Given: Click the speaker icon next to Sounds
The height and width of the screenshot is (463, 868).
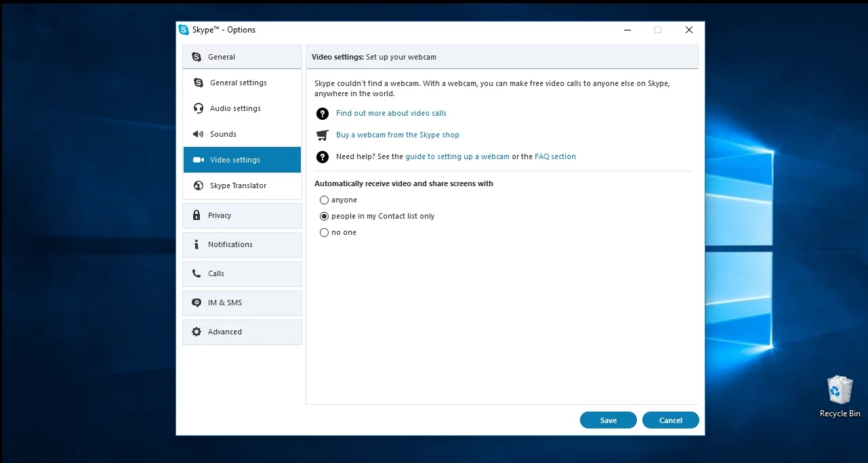Looking at the screenshot, I should (x=199, y=134).
